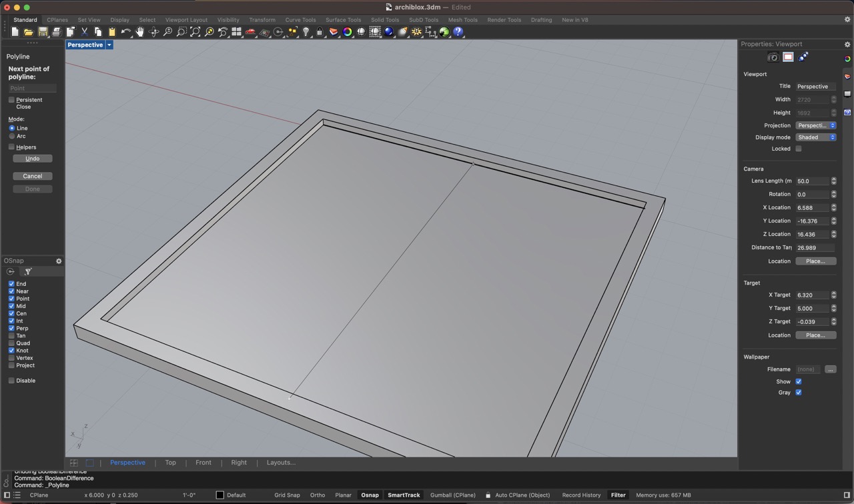Enable the Vertex osnap checkbox
The width and height of the screenshot is (854, 504).
click(x=11, y=358)
